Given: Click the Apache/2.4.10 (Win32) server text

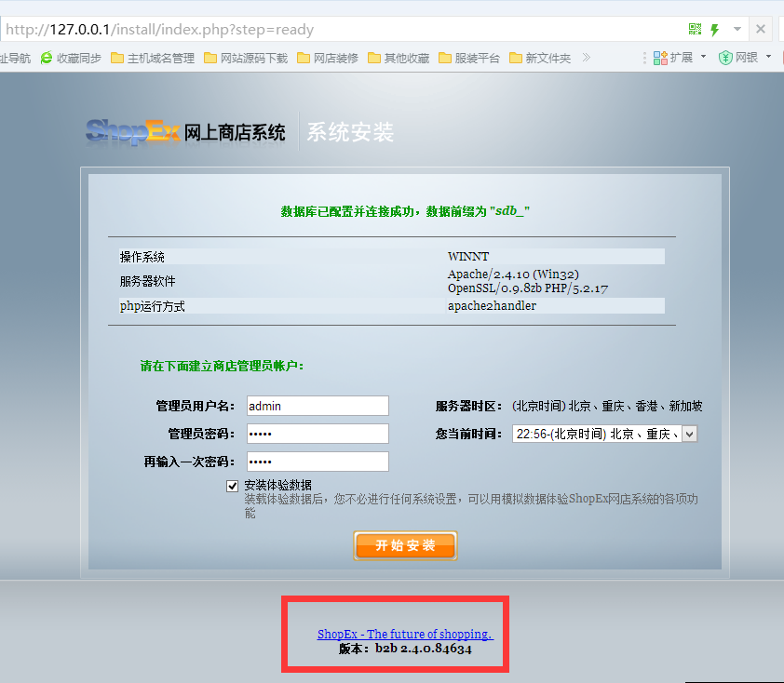Looking at the screenshot, I should coord(513,275).
